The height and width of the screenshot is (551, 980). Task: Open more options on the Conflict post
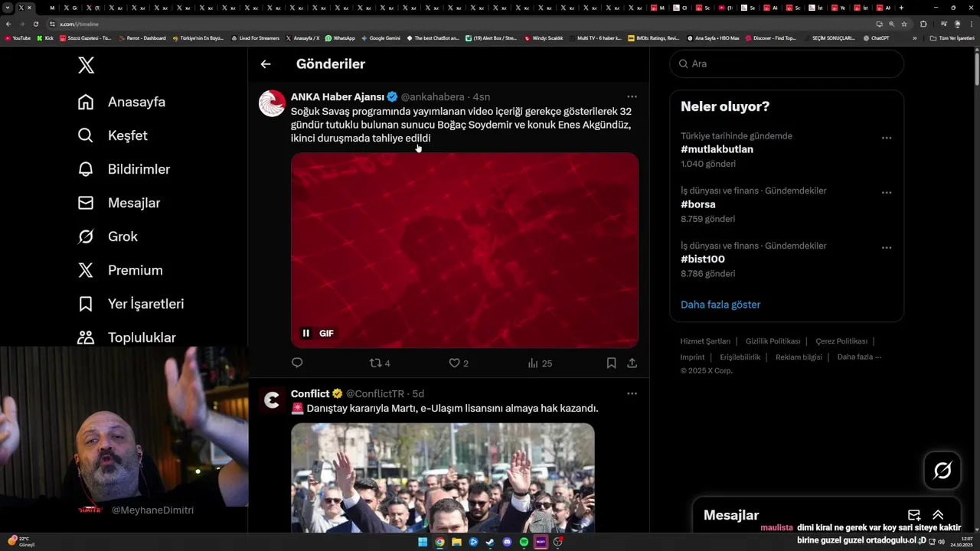(632, 393)
